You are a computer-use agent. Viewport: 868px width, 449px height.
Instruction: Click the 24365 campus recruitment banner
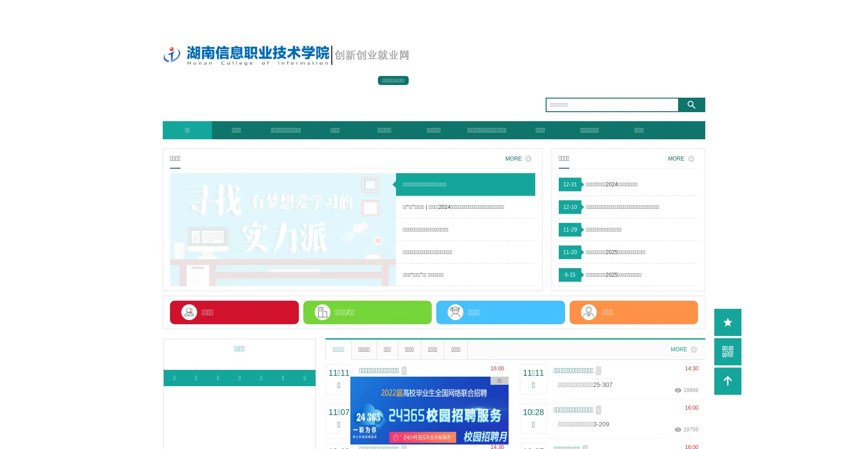pos(429,410)
